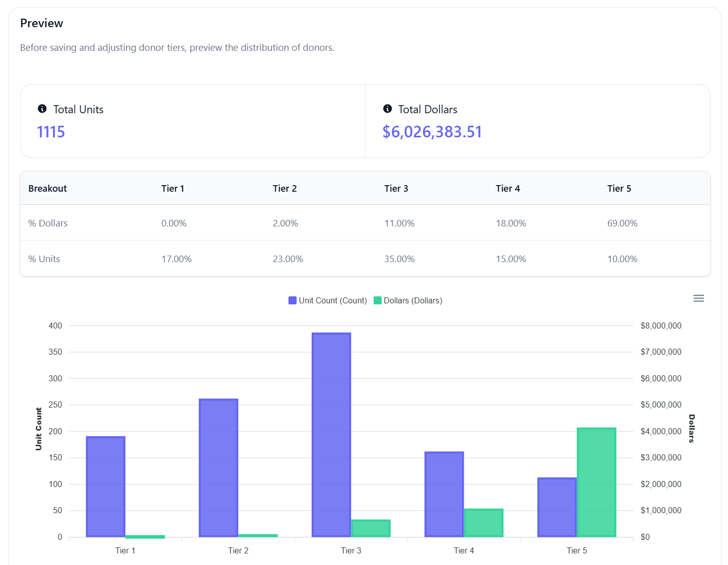Toggle the Unit Count (Count) legend series
Image resolution: width=728 pixels, height=565 pixels.
[x=328, y=300]
